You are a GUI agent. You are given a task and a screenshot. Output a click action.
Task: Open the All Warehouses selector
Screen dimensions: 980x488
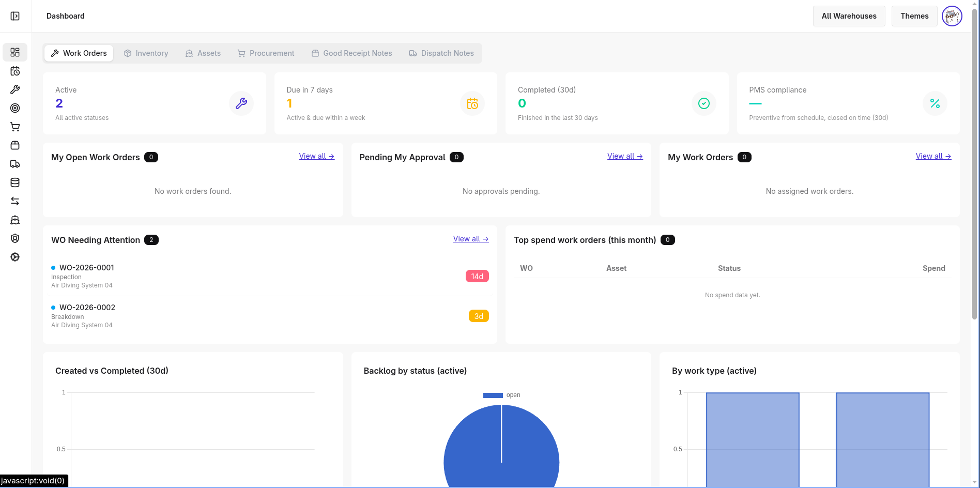849,16
